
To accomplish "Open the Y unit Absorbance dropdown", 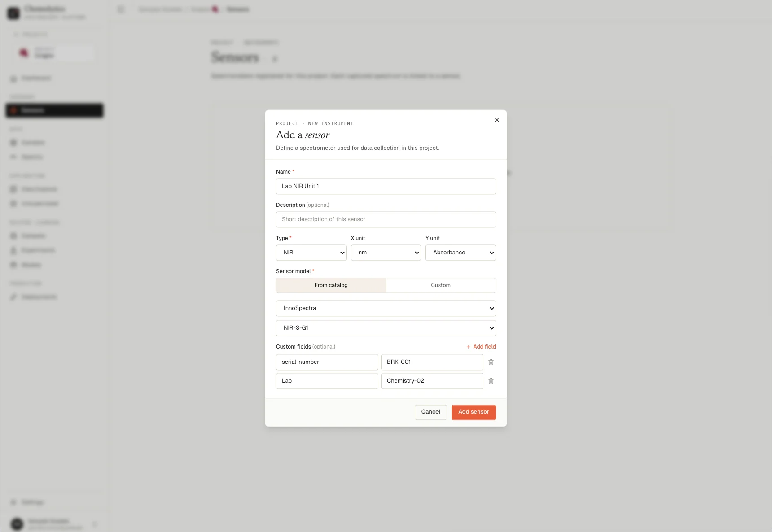I will [461, 253].
